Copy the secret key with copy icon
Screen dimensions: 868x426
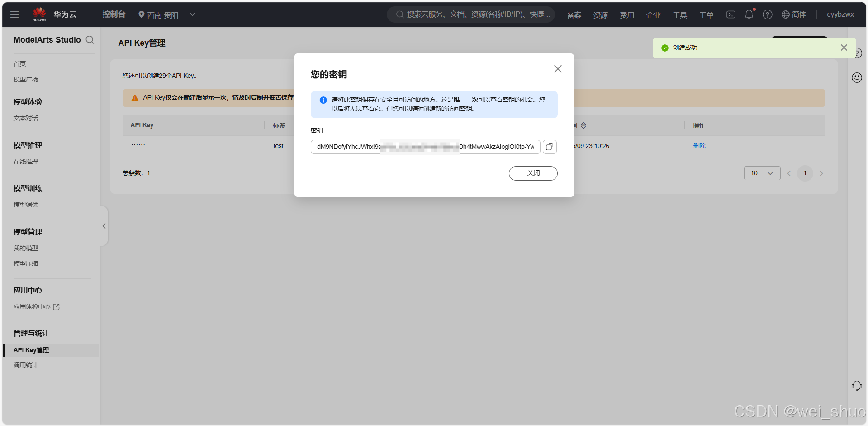coord(550,147)
